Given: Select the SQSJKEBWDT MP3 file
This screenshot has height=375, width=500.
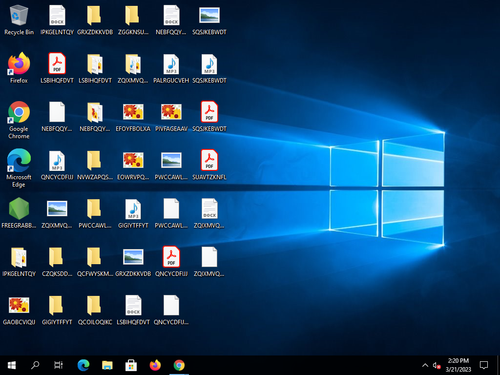Looking at the screenshot, I should (x=209, y=68).
